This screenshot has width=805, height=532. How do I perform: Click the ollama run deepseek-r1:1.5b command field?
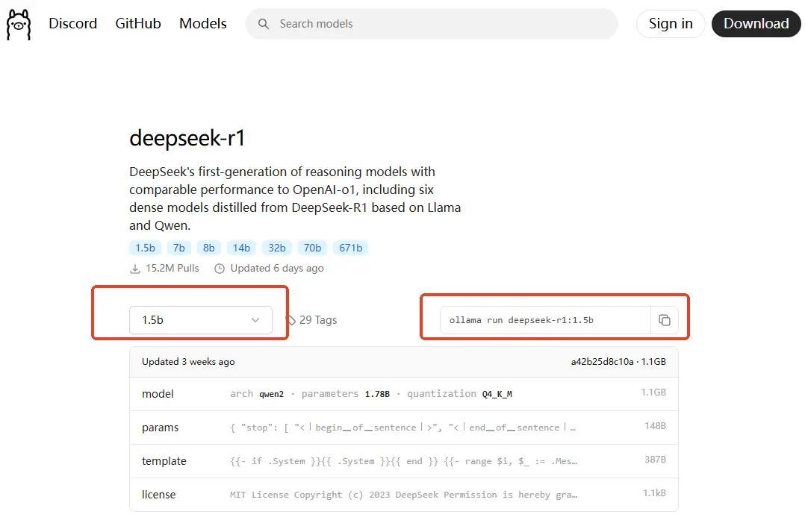pos(545,320)
